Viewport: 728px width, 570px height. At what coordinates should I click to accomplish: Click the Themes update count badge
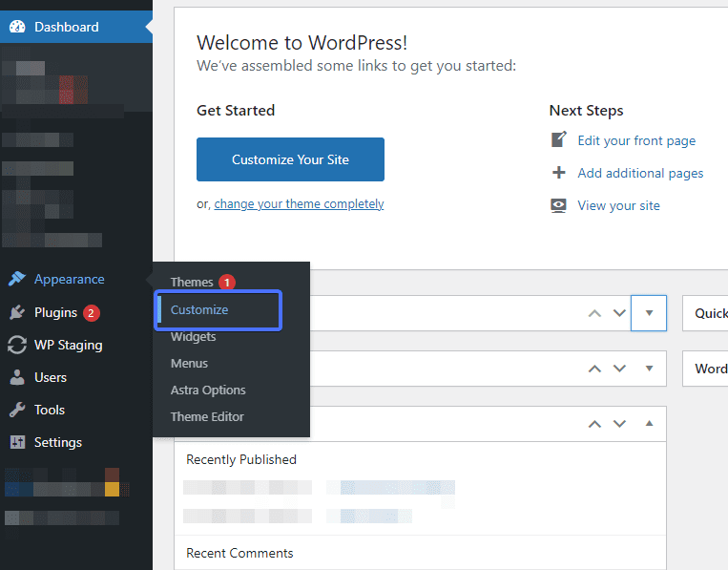[x=227, y=282]
